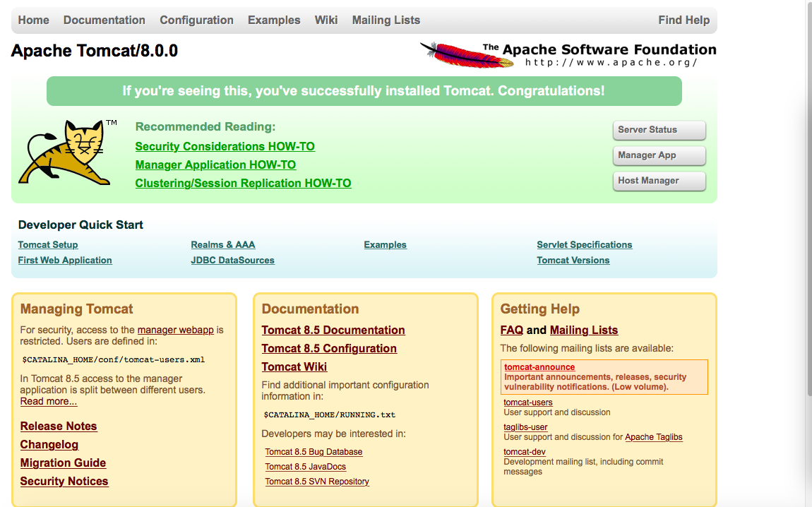This screenshot has width=812, height=507.
Task: Open the tomcat-announce mailing list link
Action: pyautogui.click(x=539, y=367)
